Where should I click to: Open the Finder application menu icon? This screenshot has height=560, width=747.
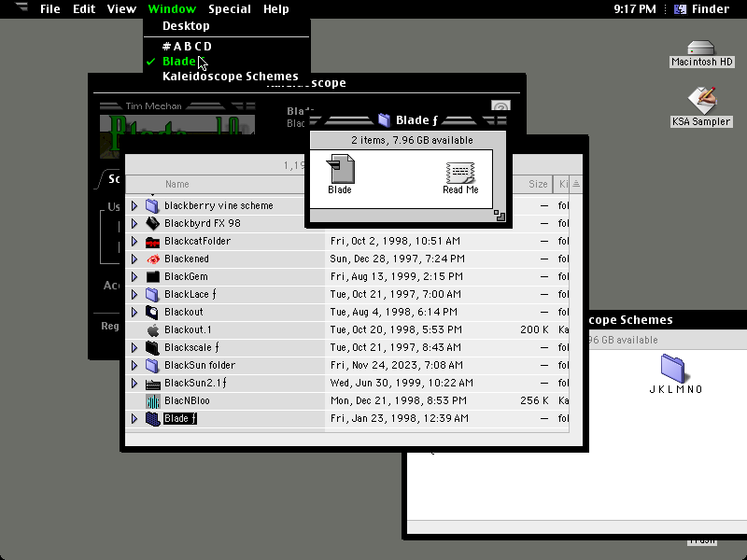click(681, 9)
